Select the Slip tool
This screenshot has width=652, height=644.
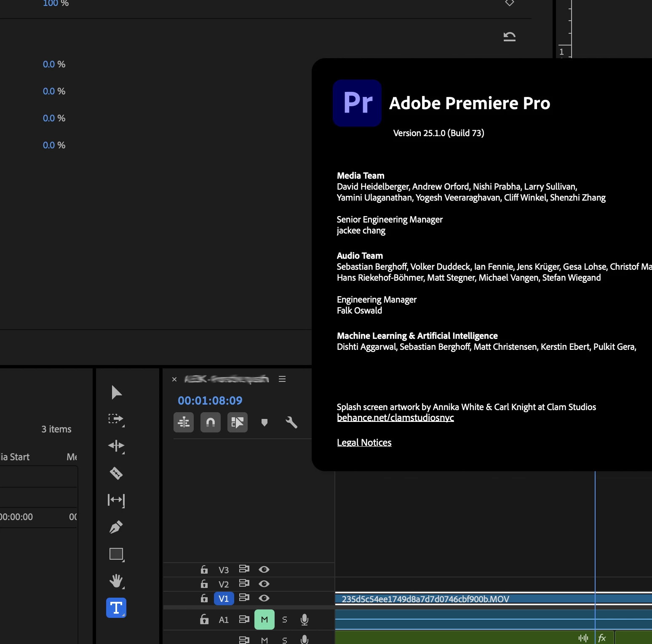tap(116, 500)
